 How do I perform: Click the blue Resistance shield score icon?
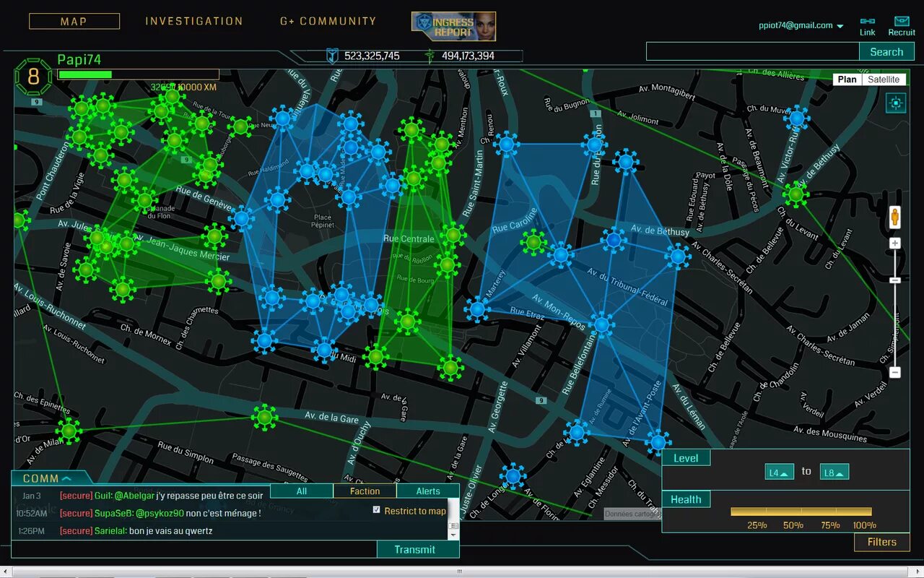coord(332,56)
